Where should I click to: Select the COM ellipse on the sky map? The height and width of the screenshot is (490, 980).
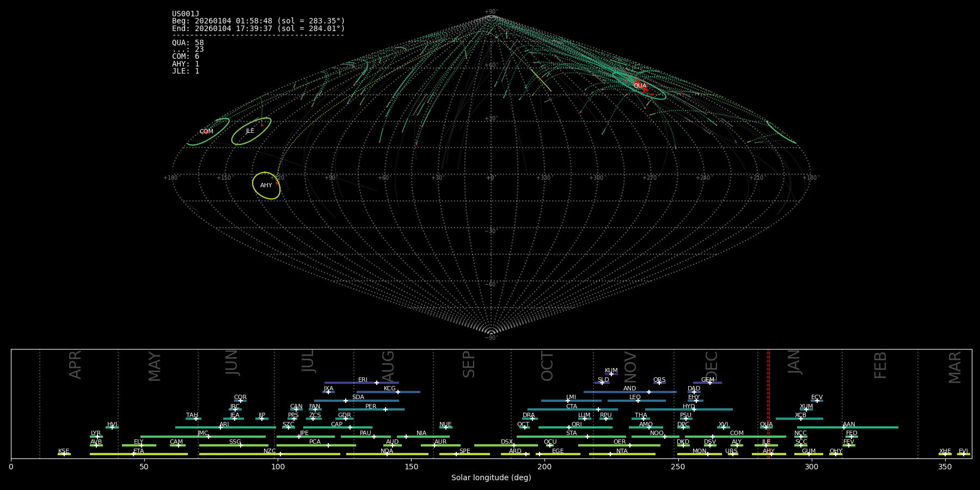point(208,132)
